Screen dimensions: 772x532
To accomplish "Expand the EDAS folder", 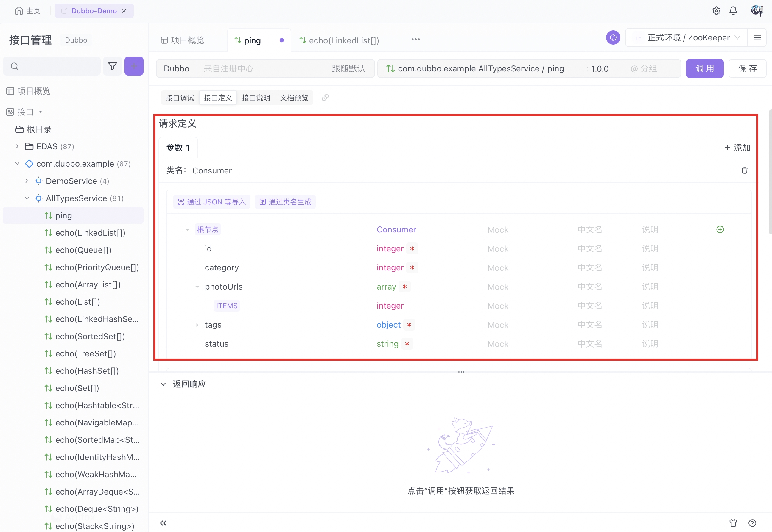I will [17, 146].
